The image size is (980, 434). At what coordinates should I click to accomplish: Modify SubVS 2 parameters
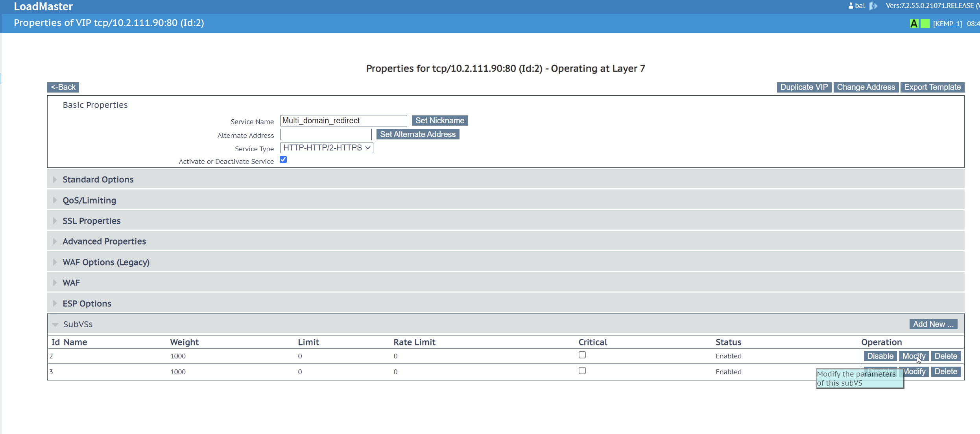tap(914, 356)
